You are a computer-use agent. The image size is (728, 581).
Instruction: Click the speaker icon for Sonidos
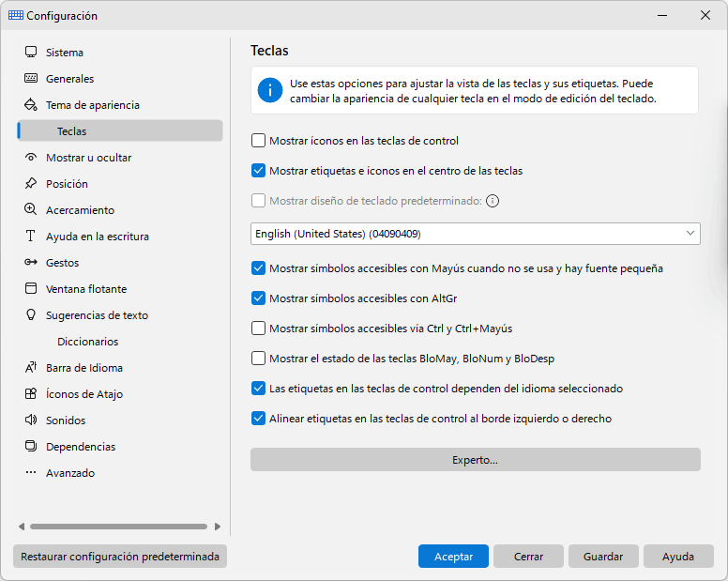[31, 420]
